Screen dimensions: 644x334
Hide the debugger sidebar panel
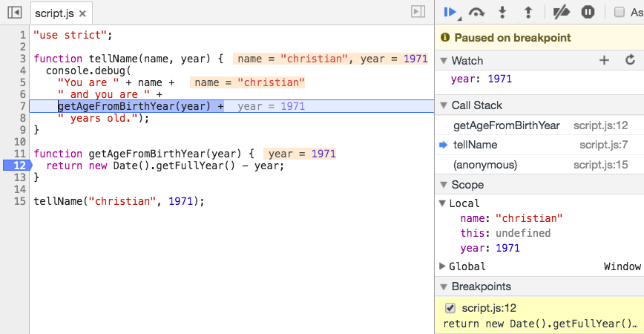pyautogui.click(x=418, y=12)
